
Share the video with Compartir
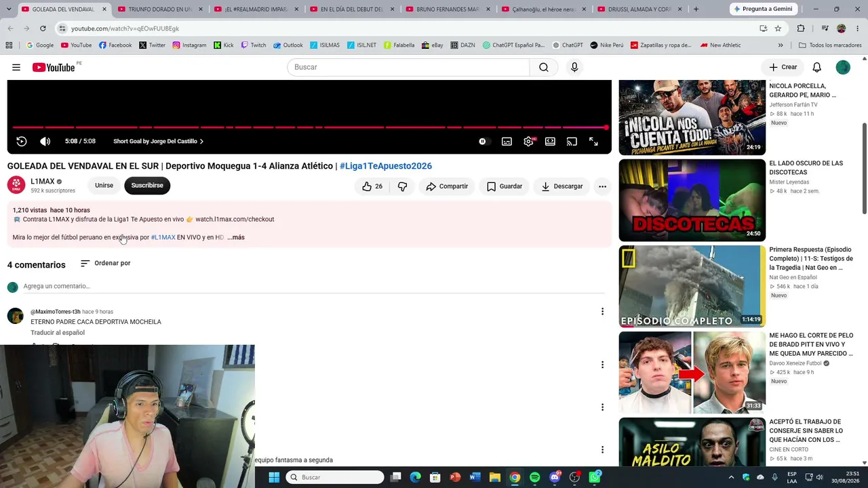click(x=447, y=186)
